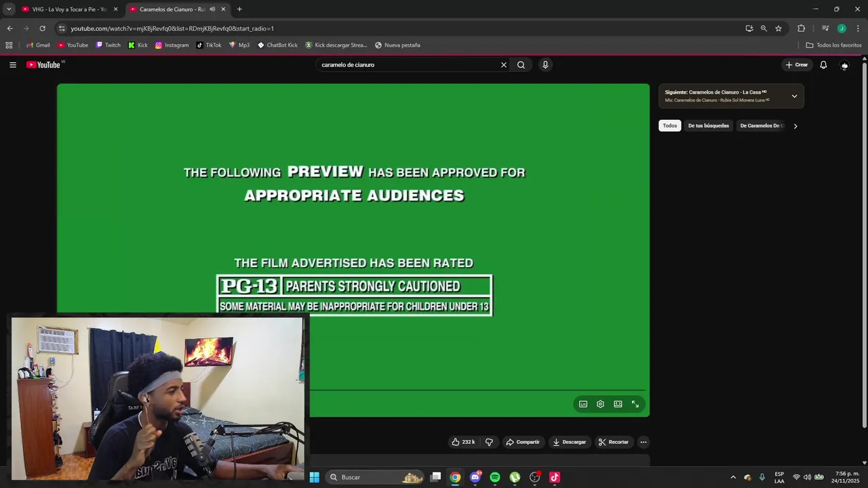Clear the YouTube search text

click(x=504, y=65)
